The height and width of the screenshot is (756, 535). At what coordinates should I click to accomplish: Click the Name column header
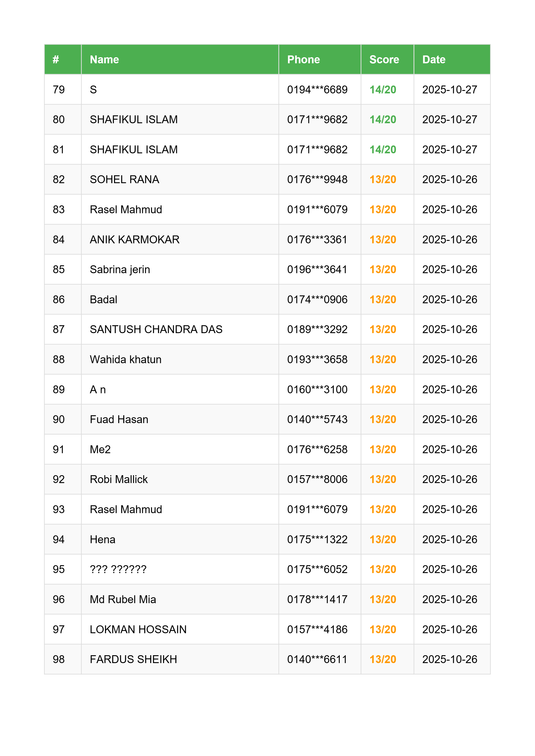click(x=104, y=60)
